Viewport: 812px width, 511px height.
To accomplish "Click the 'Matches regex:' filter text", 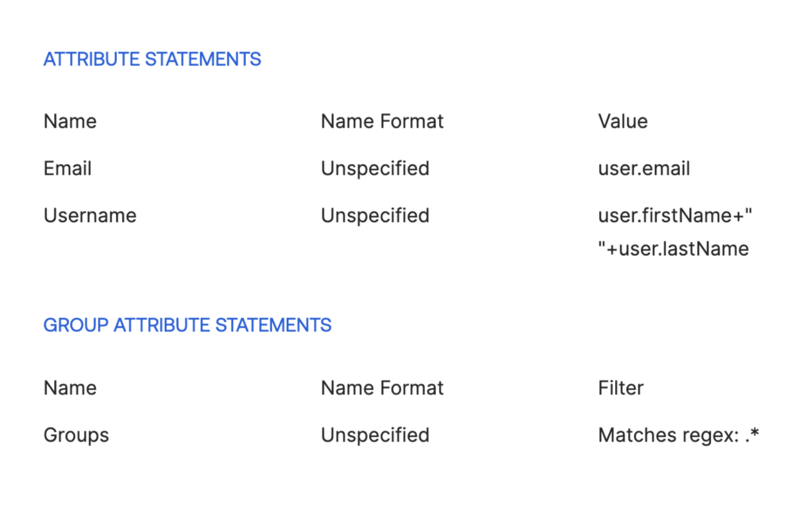I will click(x=668, y=436).
